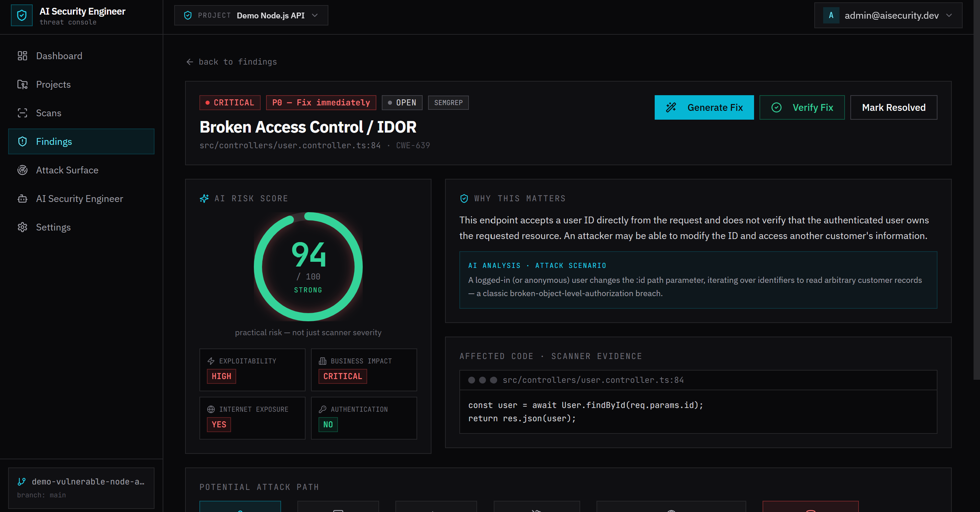This screenshot has width=980, height=512.
Task: Open the admin@aisecurity.dev account dropdown
Action: (x=888, y=15)
